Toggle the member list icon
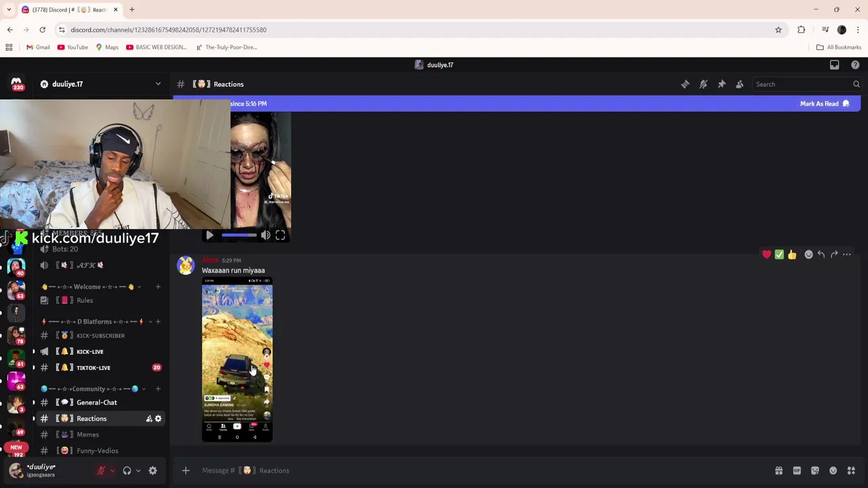Screen dimensions: 868x488 (740, 84)
